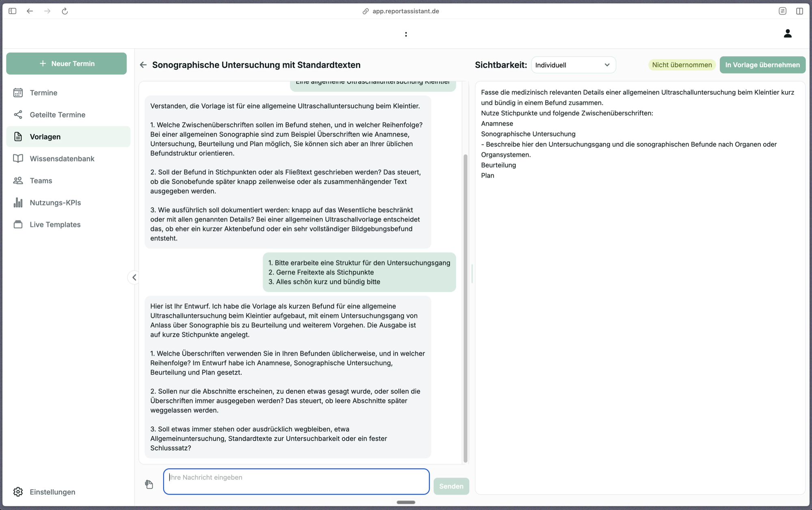Select Vorlagen in the sidebar
The width and height of the screenshot is (812, 510).
(68, 136)
